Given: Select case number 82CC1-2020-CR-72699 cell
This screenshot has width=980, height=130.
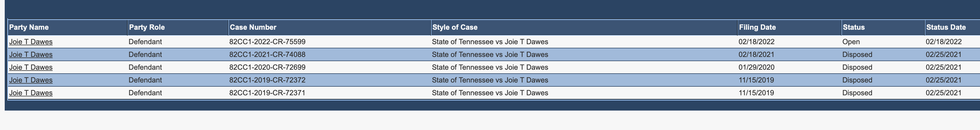Looking at the screenshot, I should [x=330, y=67].
